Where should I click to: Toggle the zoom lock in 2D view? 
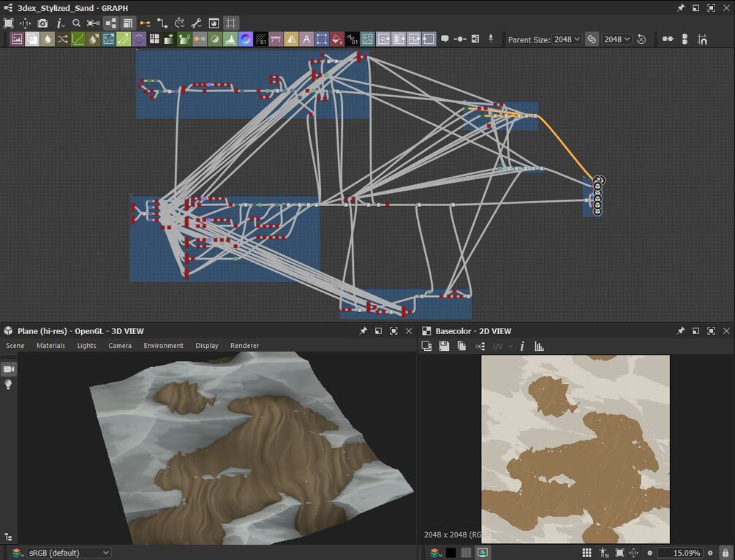[725, 553]
